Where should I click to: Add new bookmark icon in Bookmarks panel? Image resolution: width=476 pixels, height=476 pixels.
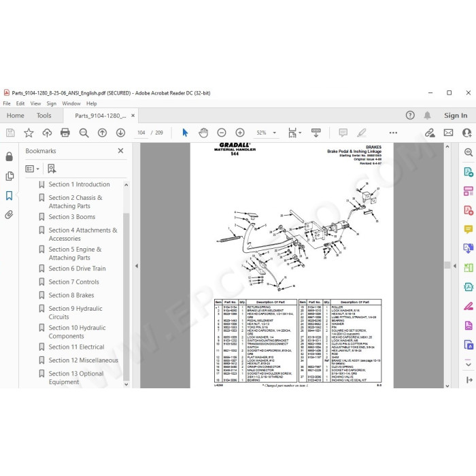click(52, 169)
